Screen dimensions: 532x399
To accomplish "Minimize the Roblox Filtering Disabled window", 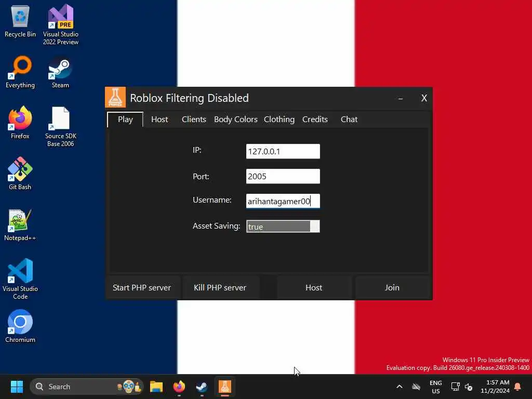I will 401,98.
